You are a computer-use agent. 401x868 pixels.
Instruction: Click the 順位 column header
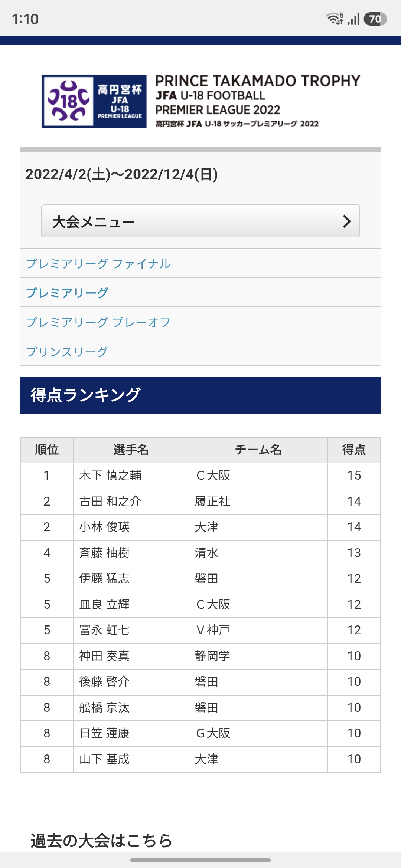pos(47,450)
